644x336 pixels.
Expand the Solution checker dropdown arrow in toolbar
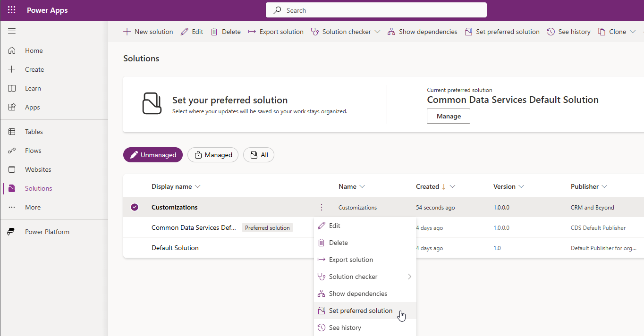pyautogui.click(x=377, y=32)
